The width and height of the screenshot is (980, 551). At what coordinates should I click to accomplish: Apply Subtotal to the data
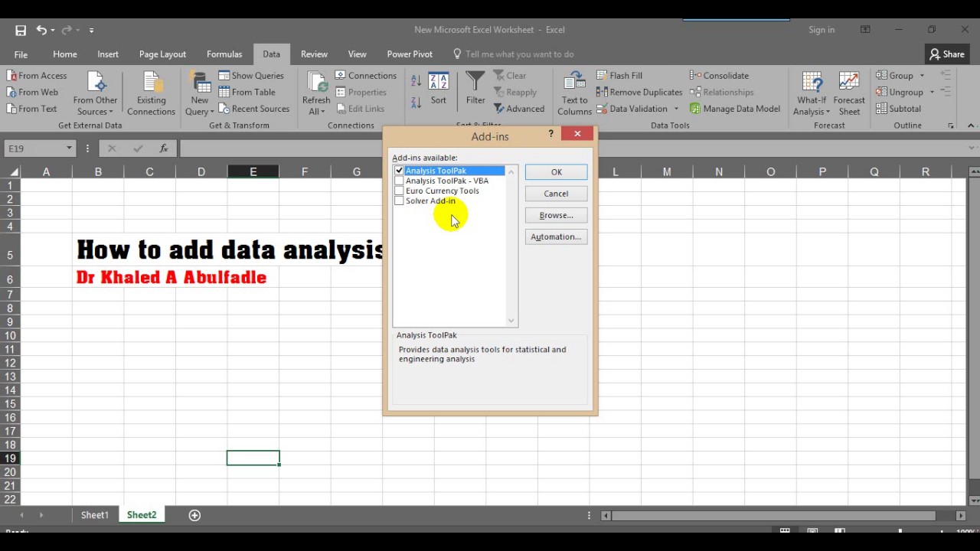899,109
